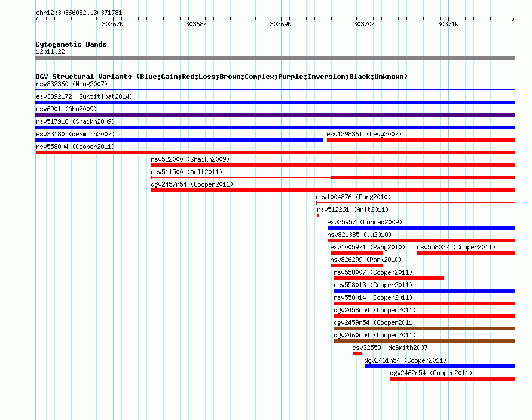The image size is (532, 420).
Task: Select nsv821385 (Ju2010) variant label
Action: 359,235
